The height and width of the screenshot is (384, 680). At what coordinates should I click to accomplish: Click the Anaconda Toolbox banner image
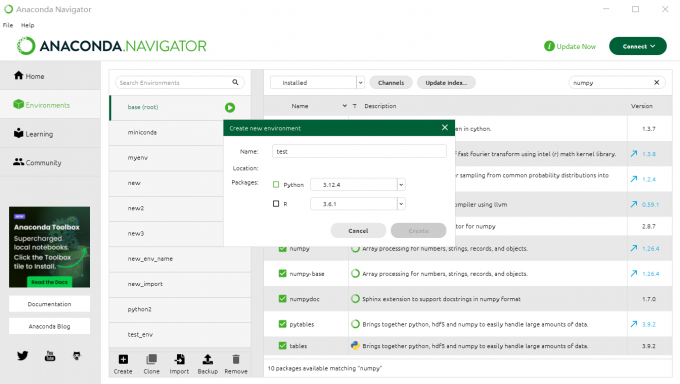click(x=49, y=247)
